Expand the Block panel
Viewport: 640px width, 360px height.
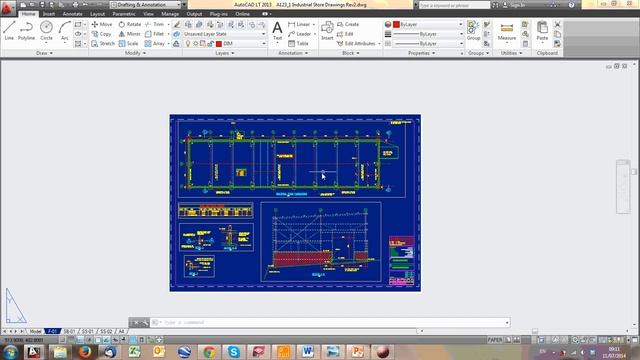[351, 53]
